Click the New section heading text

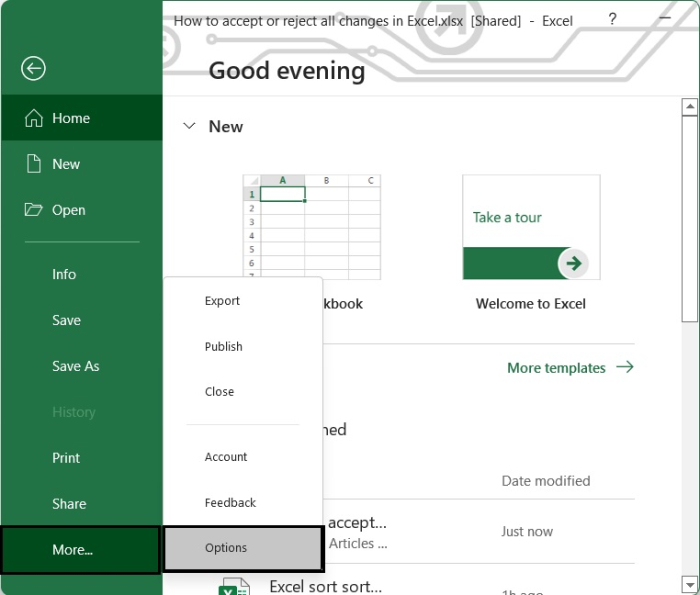click(226, 126)
